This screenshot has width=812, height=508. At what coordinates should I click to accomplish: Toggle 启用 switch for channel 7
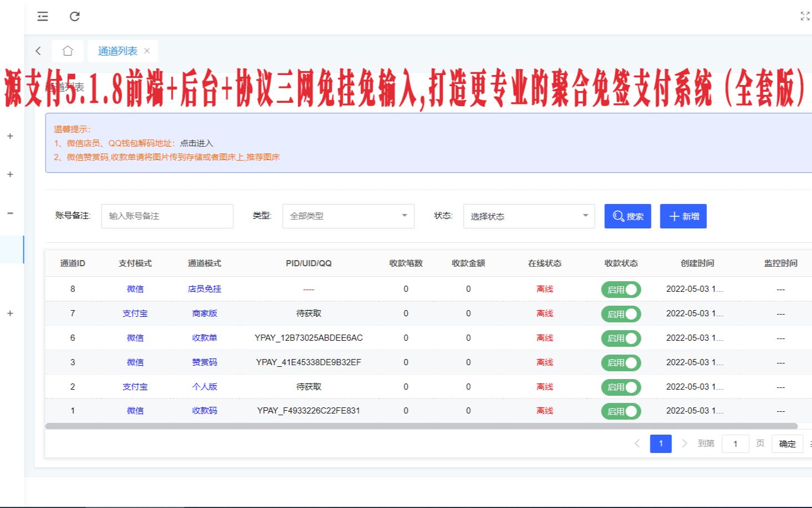pos(621,314)
